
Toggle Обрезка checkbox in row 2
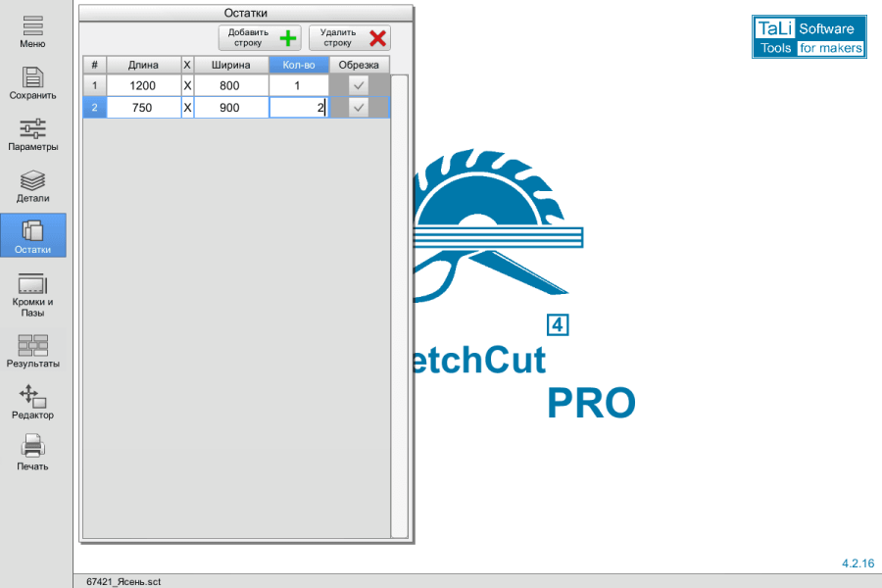(359, 108)
